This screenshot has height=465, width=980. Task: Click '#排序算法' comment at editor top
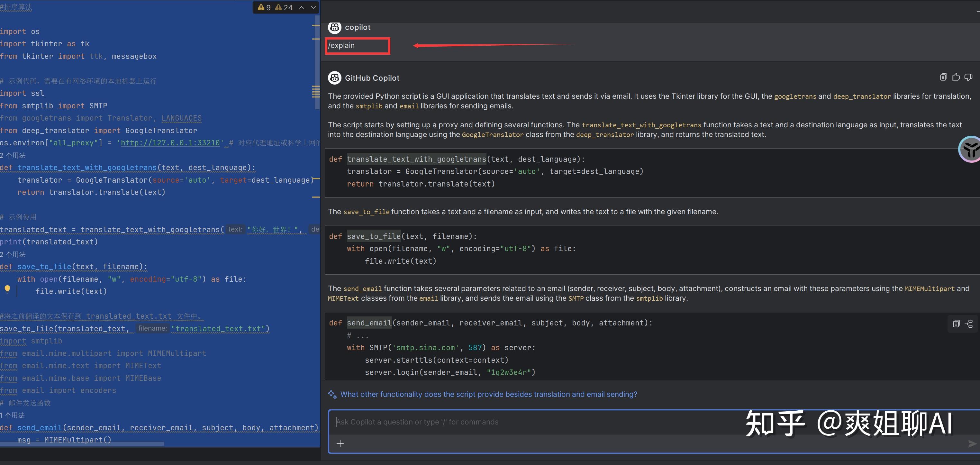(x=16, y=7)
